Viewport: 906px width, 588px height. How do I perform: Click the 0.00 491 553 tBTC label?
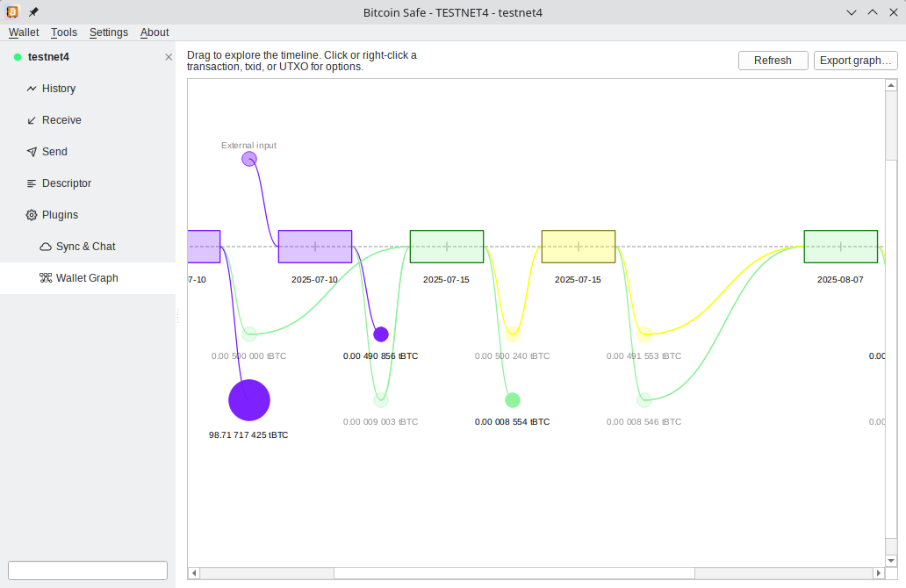point(644,355)
